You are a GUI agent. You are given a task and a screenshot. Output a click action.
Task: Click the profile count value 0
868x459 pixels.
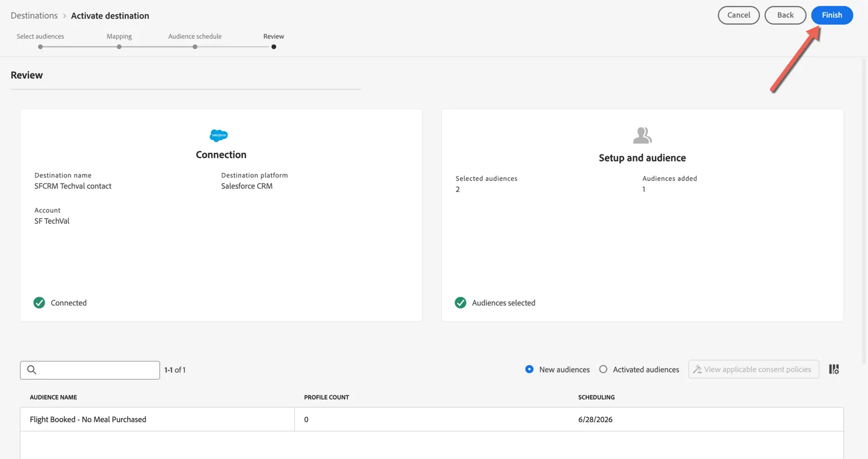(x=306, y=419)
